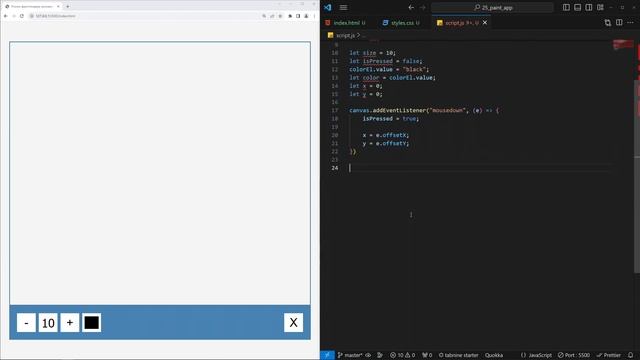640x360 pixels.
Task: Close the script.js editor tab
Action: pos(485,23)
